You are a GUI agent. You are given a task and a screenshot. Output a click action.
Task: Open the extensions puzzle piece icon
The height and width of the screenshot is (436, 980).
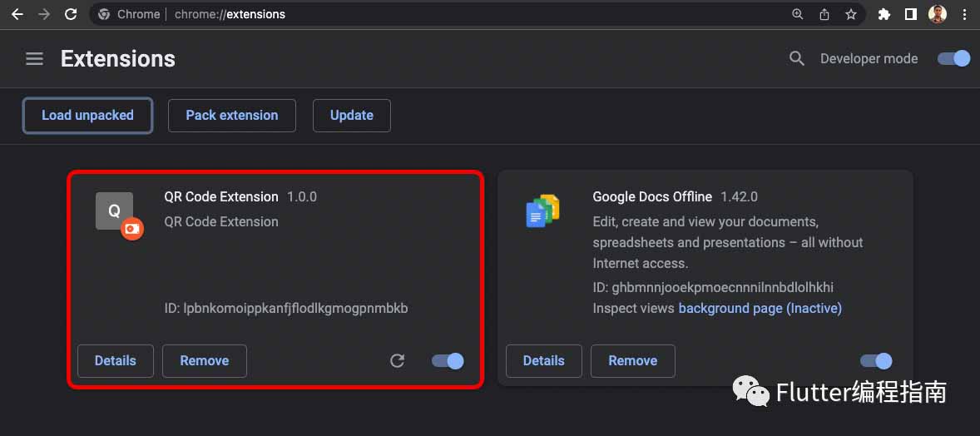(x=883, y=14)
